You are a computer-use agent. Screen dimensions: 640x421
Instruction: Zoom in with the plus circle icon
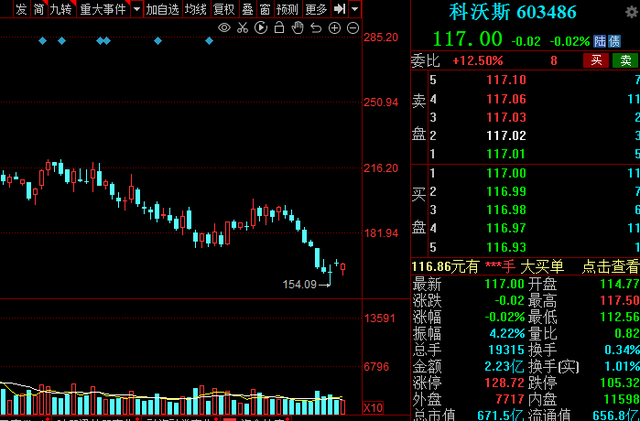coord(334,28)
